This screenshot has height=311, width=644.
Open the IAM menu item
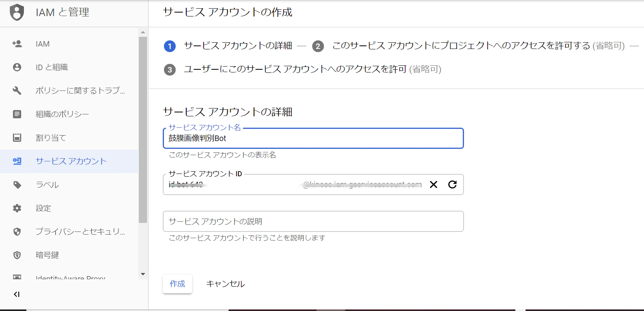click(69, 44)
